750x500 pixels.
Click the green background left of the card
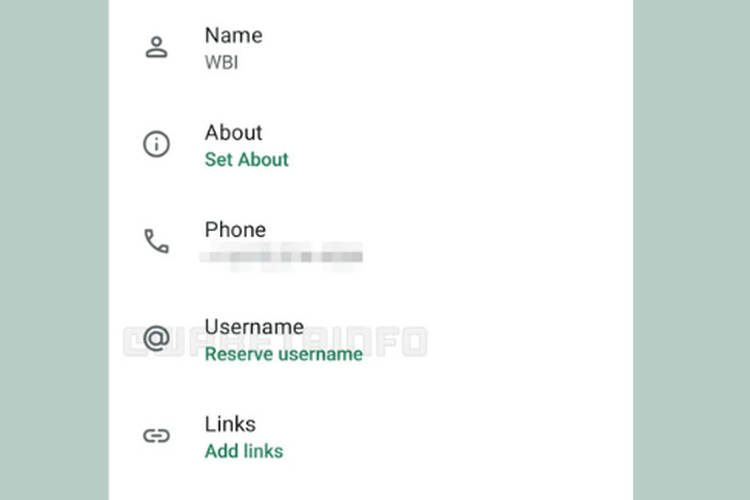coord(54,250)
